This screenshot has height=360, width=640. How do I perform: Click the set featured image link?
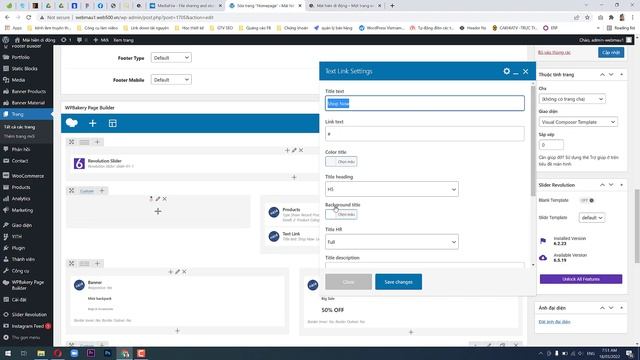point(554,322)
